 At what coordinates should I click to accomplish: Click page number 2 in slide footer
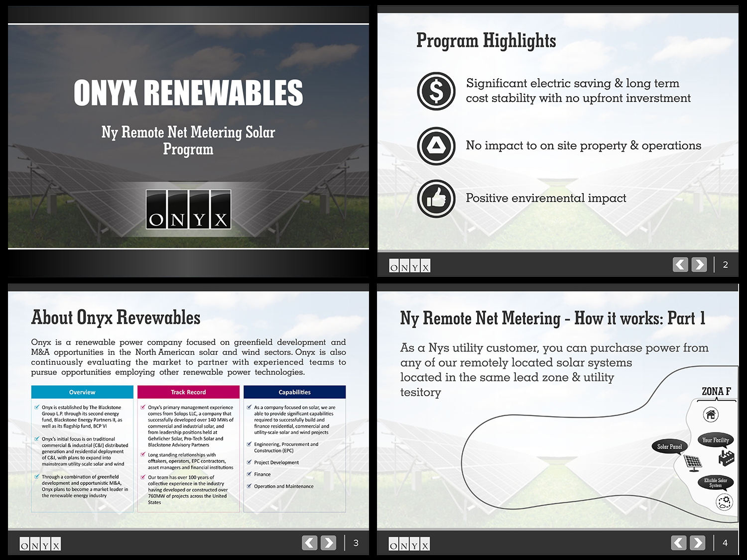[725, 265]
